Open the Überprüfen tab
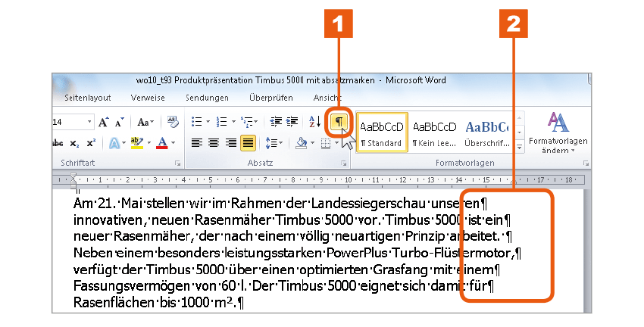644x327 pixels. (x=271, y=98)
